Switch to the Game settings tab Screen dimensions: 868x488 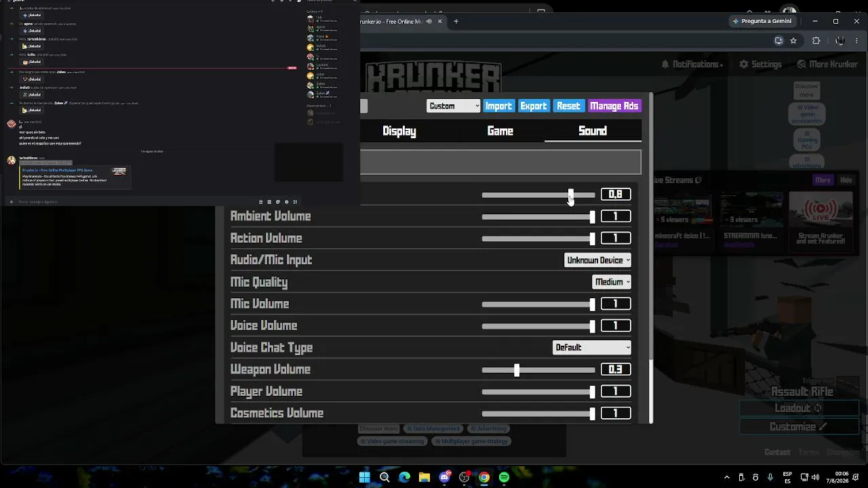coord(500,131)
